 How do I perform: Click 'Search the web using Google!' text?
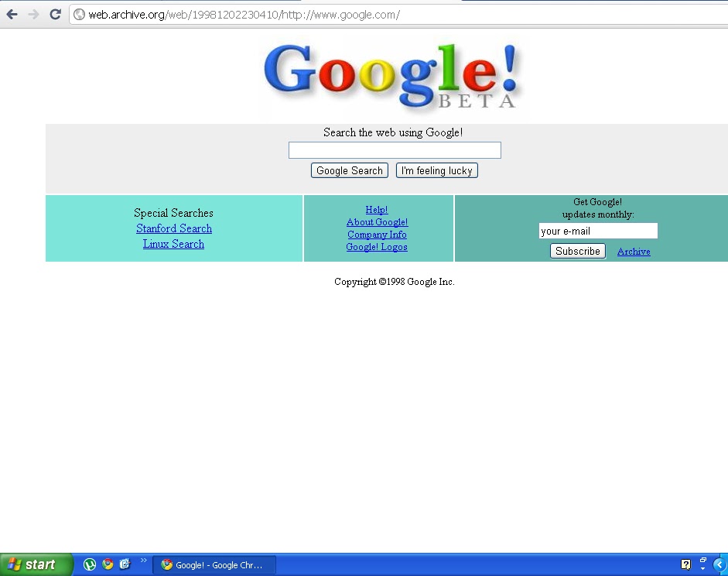393,132
